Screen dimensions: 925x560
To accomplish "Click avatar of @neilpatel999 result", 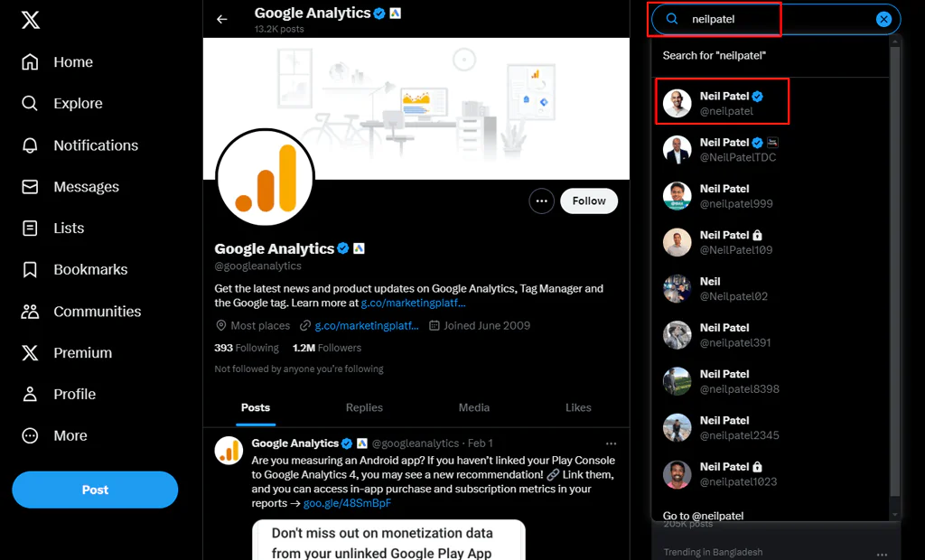I will [x=677, y=196].
